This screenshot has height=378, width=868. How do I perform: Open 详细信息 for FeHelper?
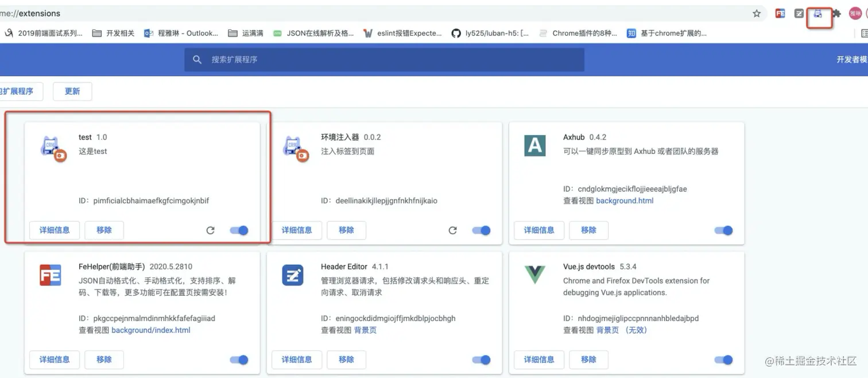pyautogui.click(x=55, y=360)
